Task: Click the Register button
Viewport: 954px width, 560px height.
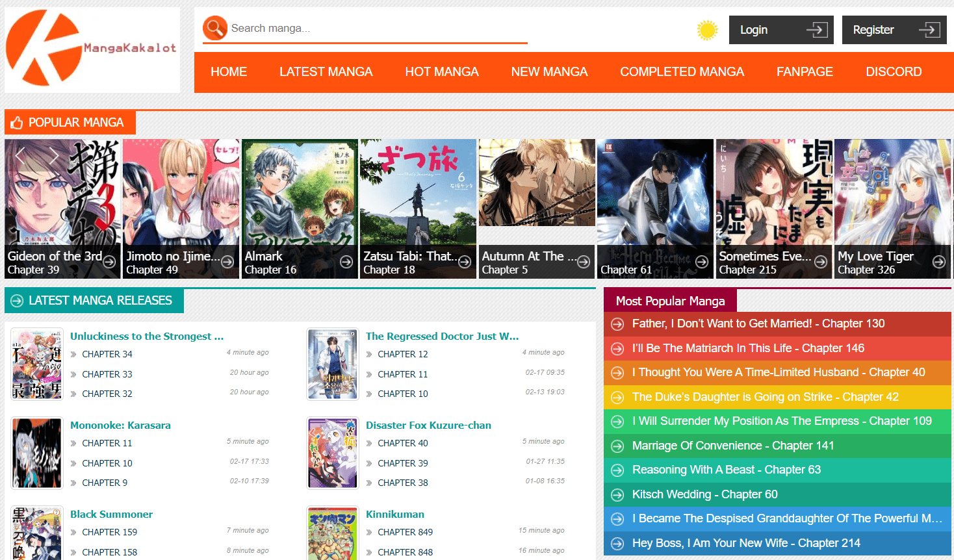Action: tap(894, 30)
